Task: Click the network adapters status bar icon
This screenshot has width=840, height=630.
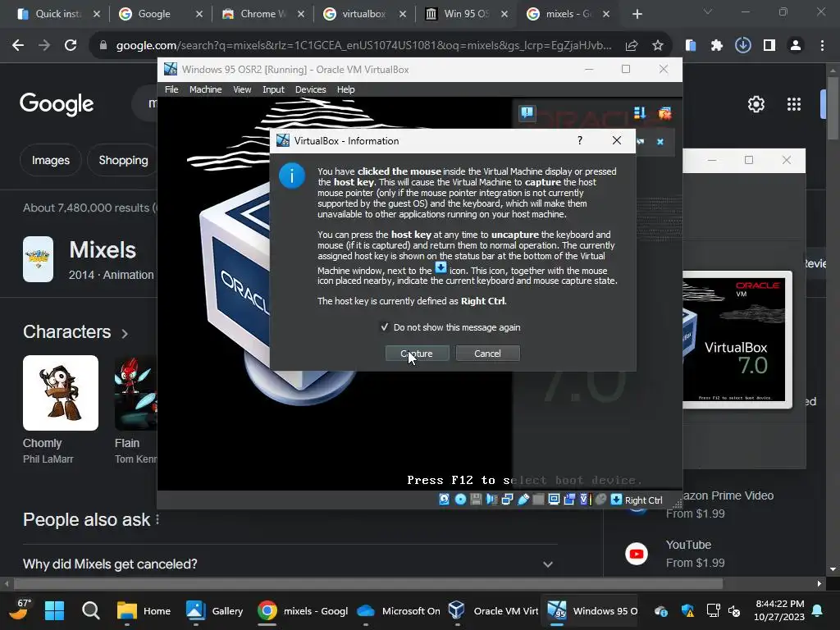Action: pyautogui.click(x=507, y=500)
